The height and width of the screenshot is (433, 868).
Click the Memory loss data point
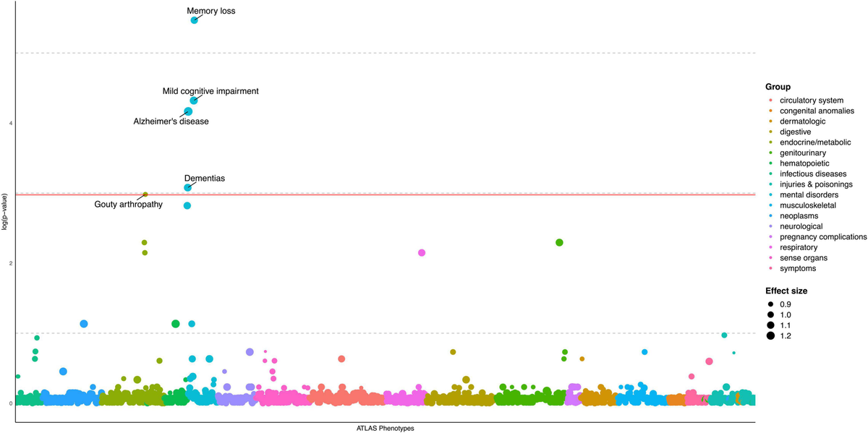(194, 20)
